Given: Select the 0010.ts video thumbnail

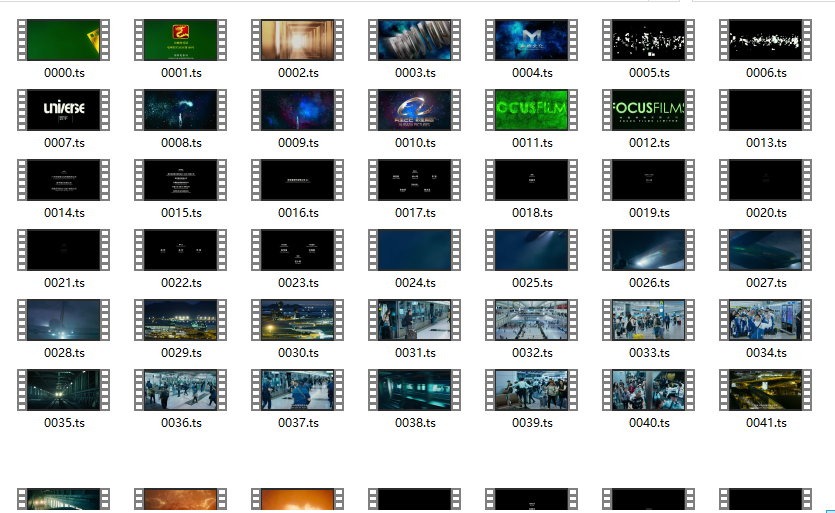Looking at the screenshot, I should (414, 110).
